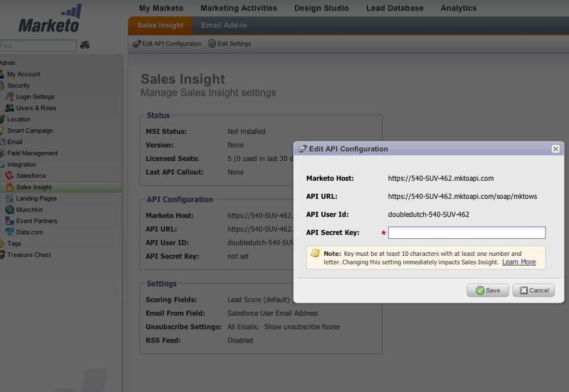Click 'Lead Score (default)' scoring fields value

tap(259, 300)
